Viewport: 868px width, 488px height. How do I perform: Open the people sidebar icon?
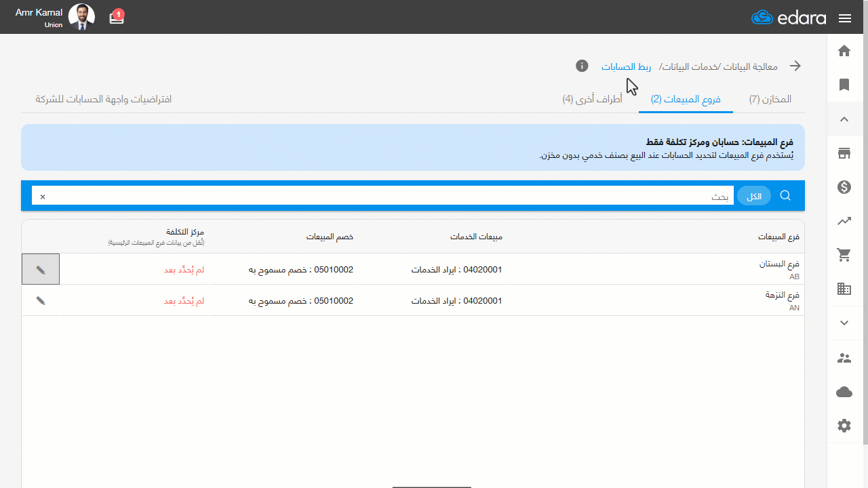tap(844, 358)
